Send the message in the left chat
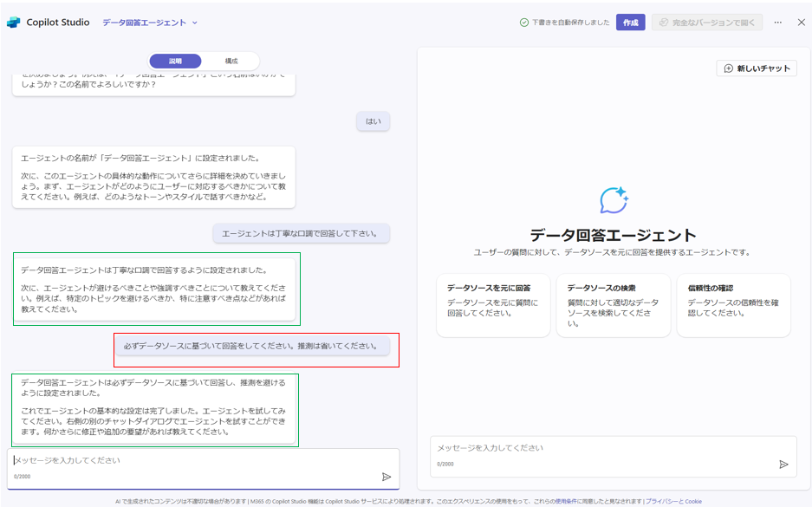This screenshot has width=812, height=507. [387, 477]
